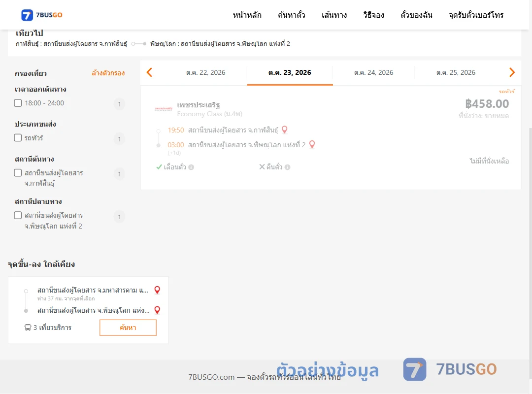The image size is (532, 394).
Task: Click the 03:00 arrival time
Action: point(176,145)
